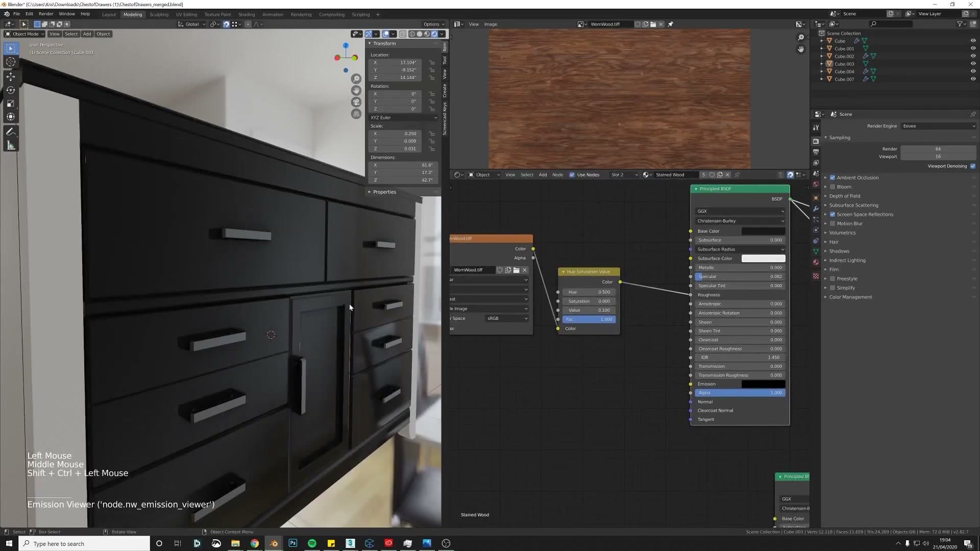Activate the Select Box tool
The width and height of the screenshot is (980, 551).
click(x=11, y=48)
